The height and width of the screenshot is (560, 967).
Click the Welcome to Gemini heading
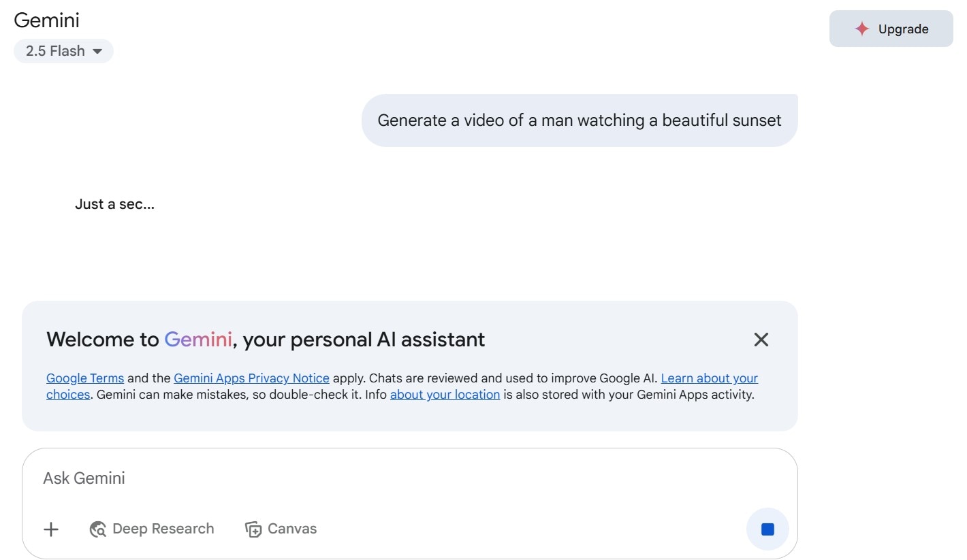266,340
